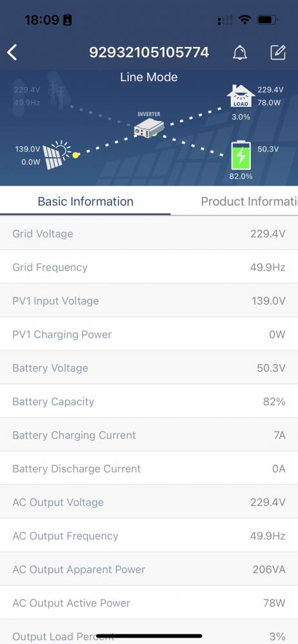Image resolution: width=298 pixels, height=644 pixels.
Task: Select the Battery Capacity row
Action: pyautogui.click(x=149, y=401)
